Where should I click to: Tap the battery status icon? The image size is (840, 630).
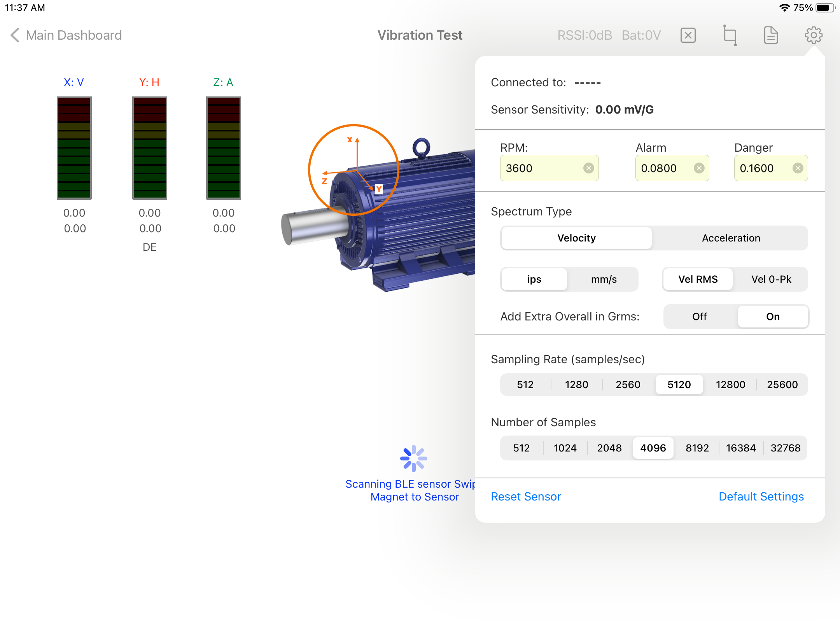click(825, 8)
